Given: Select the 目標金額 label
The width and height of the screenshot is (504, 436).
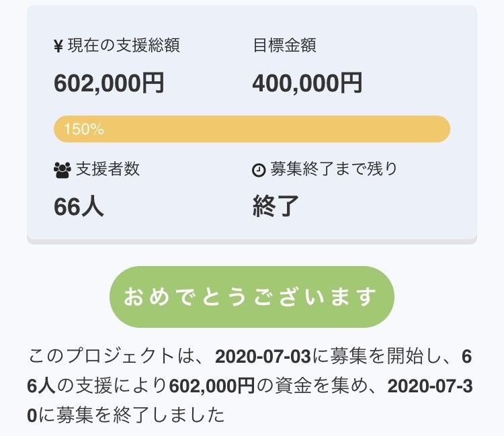Looking at the screenshot, I should coord(284,46).
